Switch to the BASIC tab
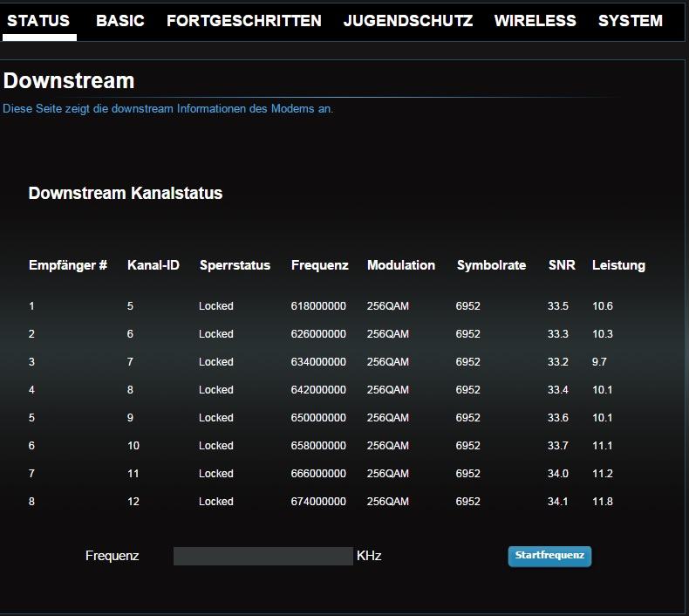The height and width of the screenshot is (616, 689). pyautogui.click(x=120, y=21)
